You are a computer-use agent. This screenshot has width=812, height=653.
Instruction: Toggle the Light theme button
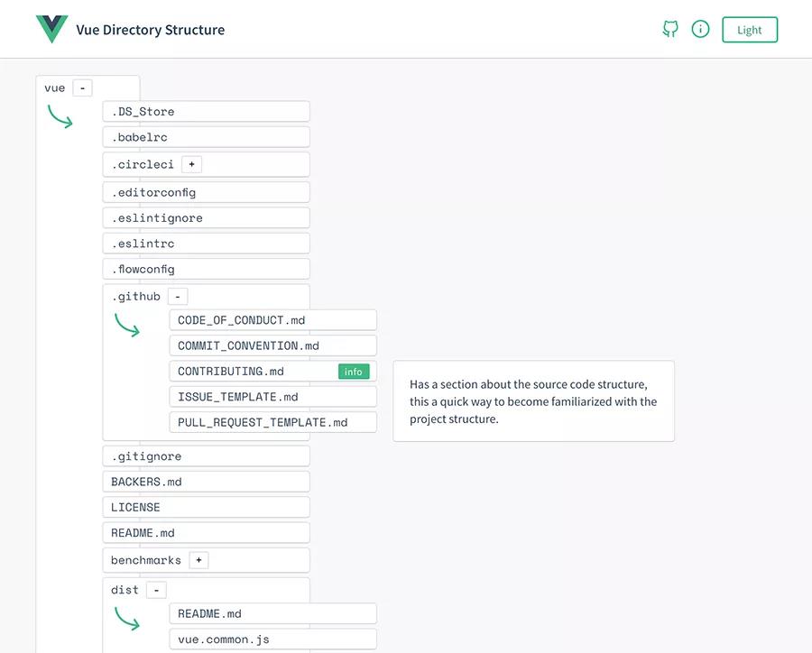click(750, 30)
